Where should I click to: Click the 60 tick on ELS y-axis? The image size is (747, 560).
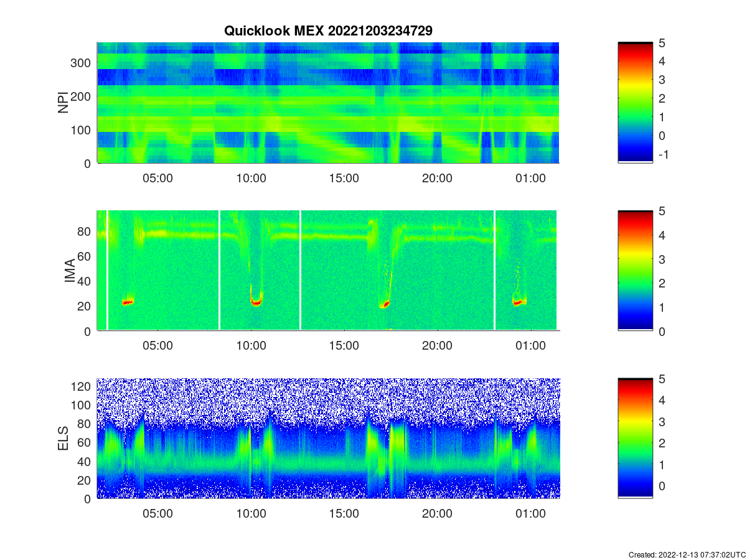[x=85, y=442]
